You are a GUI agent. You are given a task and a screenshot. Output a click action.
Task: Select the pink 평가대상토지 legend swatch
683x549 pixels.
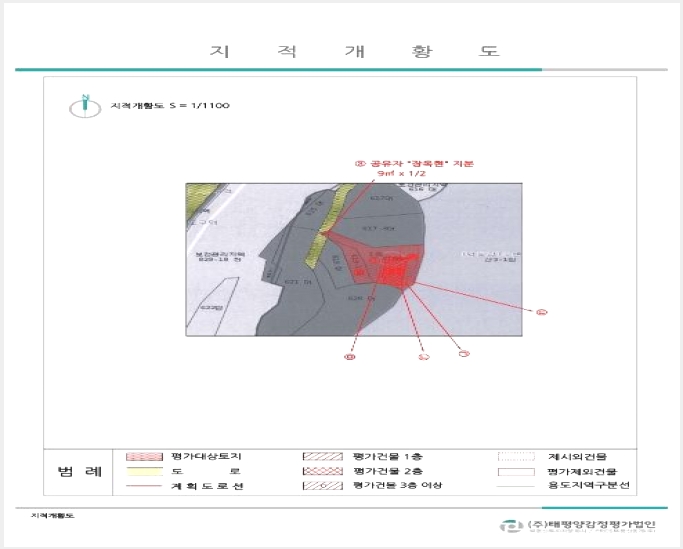coord(144,457)
